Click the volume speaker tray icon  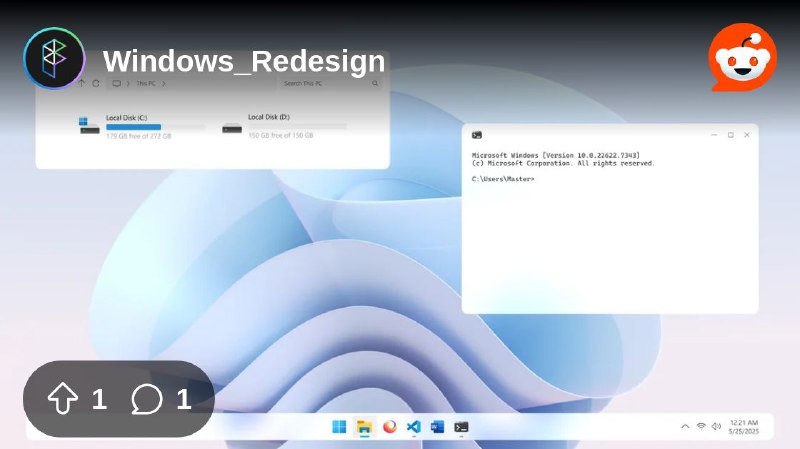pos(716,427)
